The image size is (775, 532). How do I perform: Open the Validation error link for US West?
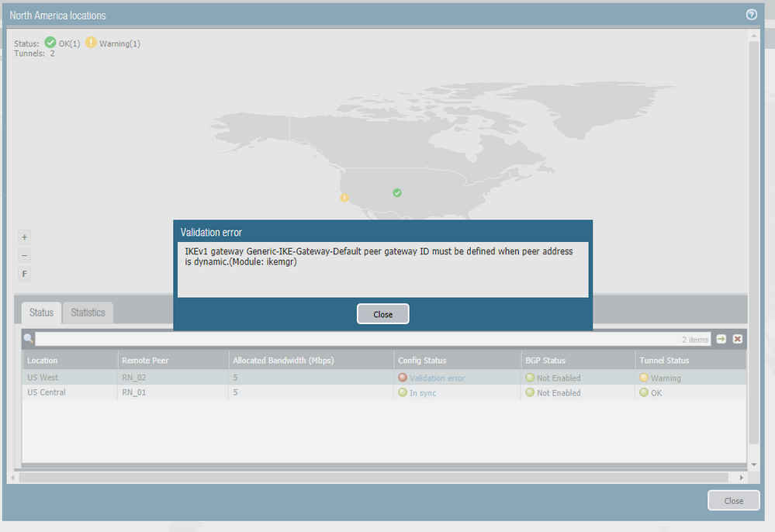click(x=437, y=378)
